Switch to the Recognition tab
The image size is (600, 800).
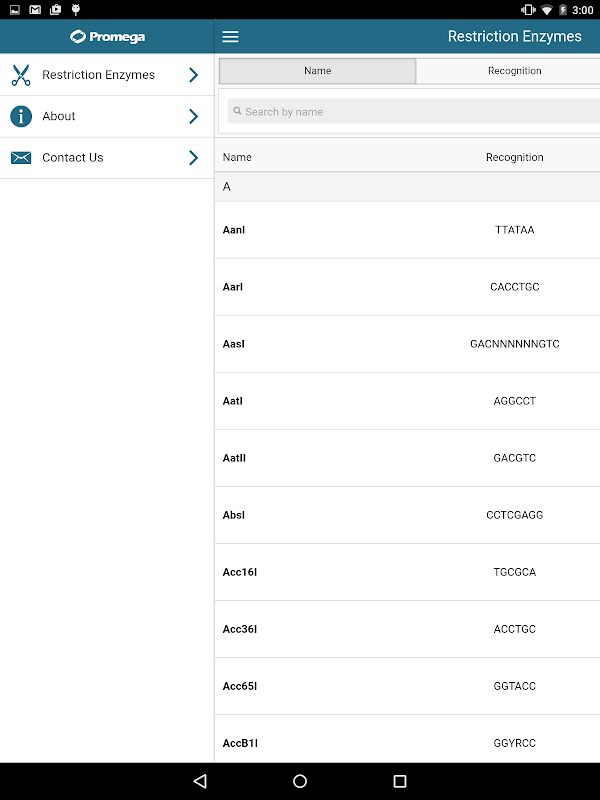tap(514, 71)
